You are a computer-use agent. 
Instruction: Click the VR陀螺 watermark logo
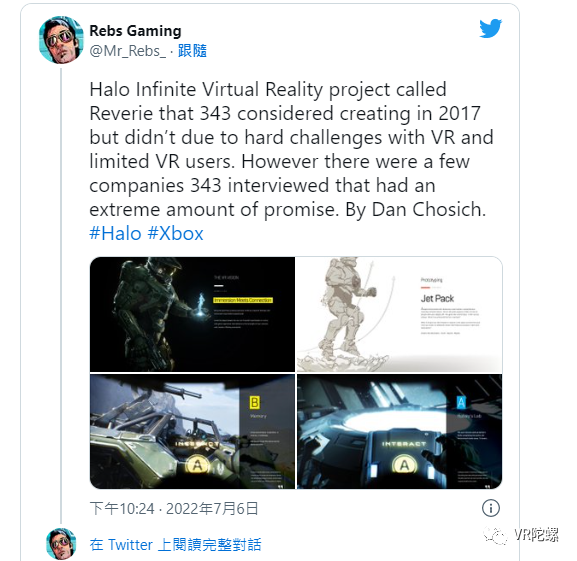point(521,535)
